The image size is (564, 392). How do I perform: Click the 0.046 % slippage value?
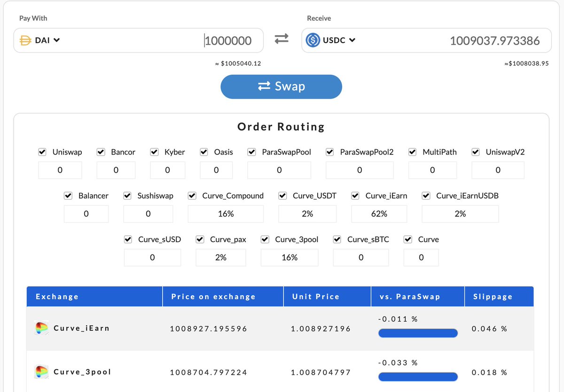click(x=489, y=329)
